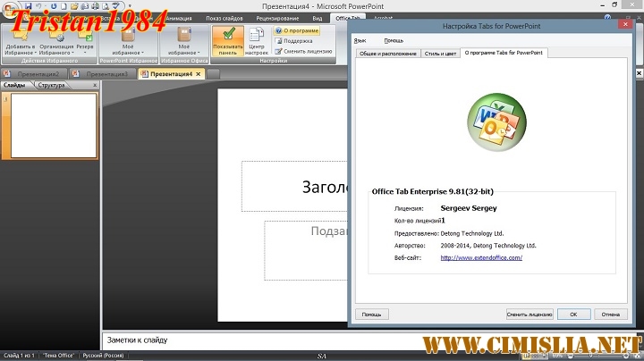The image size is (644, 361).
Task: Open the Стиль и цвет tab
Action: tap(439, 54)
